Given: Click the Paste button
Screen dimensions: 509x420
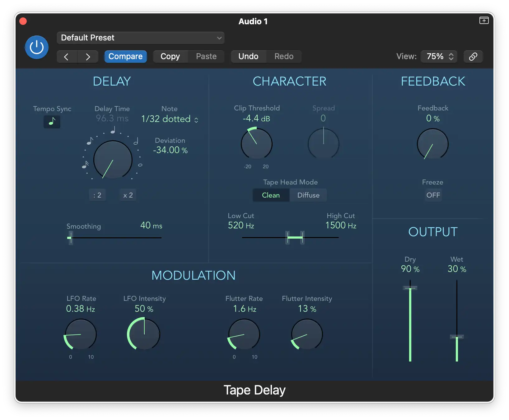Looking at the screenshot, I should pos(206,57).
